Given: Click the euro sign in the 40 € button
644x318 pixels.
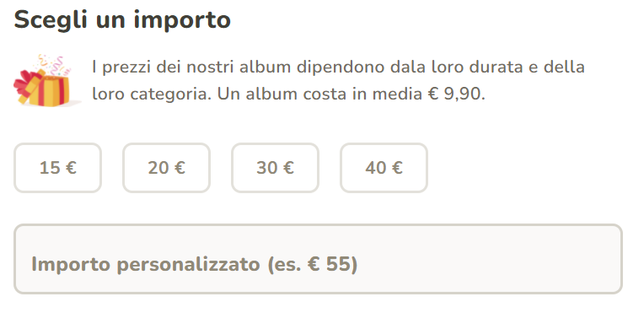Looking at the screenshot, I should coord(397,168).
